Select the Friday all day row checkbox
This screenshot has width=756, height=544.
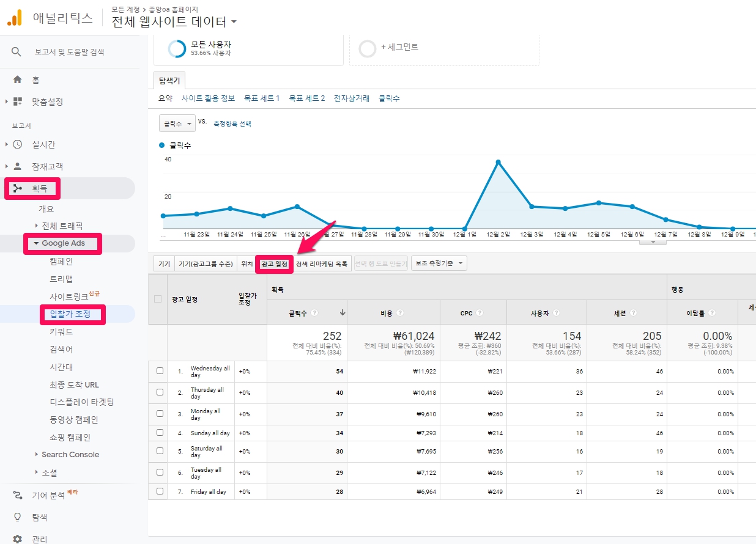[x=160, y=491]
